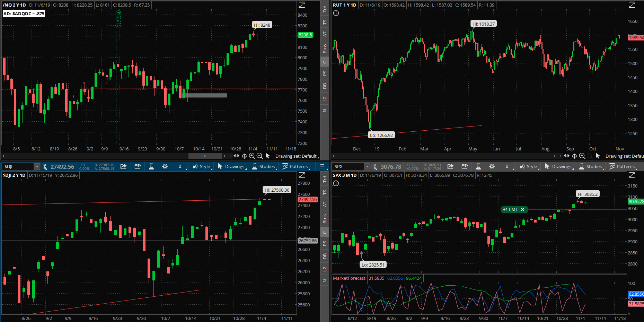Click the green 8208.5 price bubble on the /NQ axis
This screenshot has width=644, height=322.
point(305,35)
